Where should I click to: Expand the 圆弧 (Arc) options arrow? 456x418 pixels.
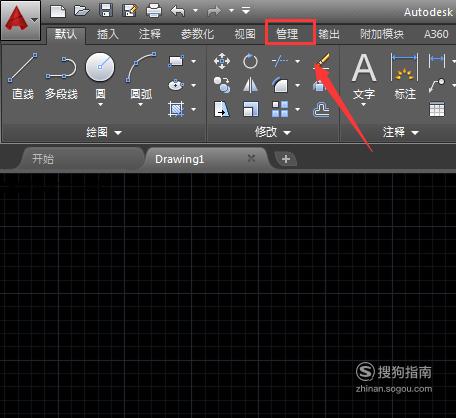coord(141,105)
